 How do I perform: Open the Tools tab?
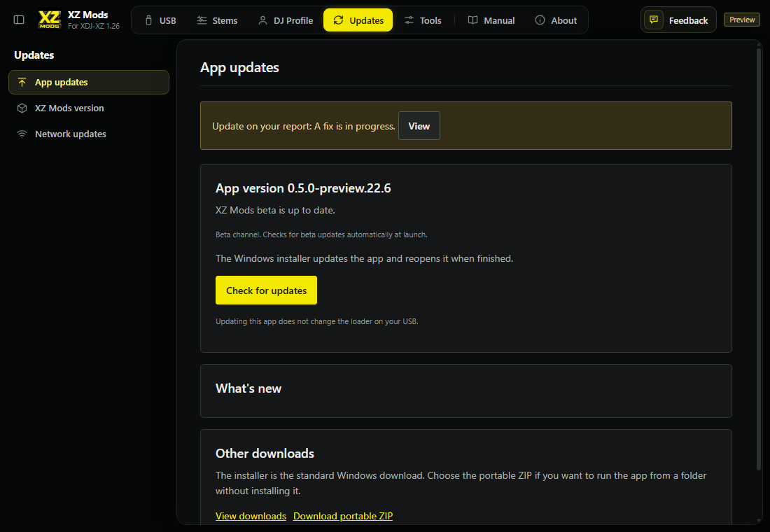423,20
